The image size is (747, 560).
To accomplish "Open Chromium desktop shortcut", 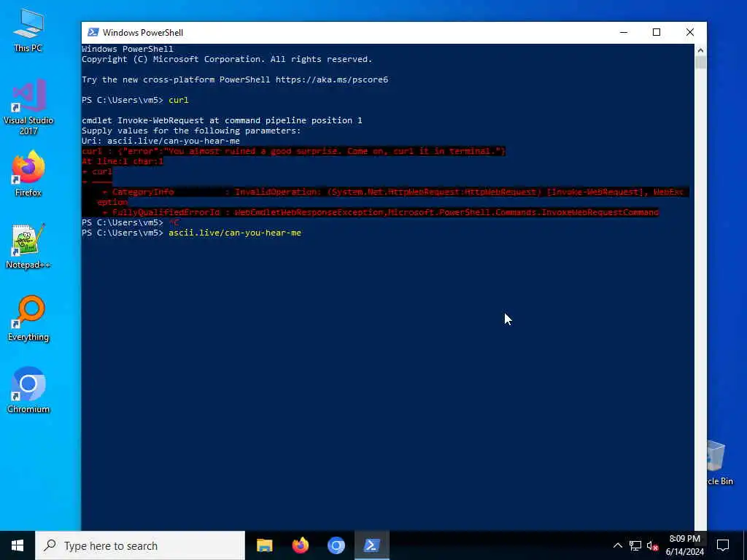I will tap(28, 391).
